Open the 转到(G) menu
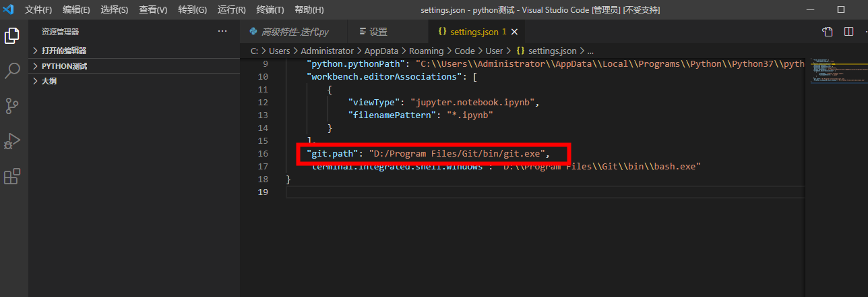Screen dimensions: 868x297 point(193,10)
